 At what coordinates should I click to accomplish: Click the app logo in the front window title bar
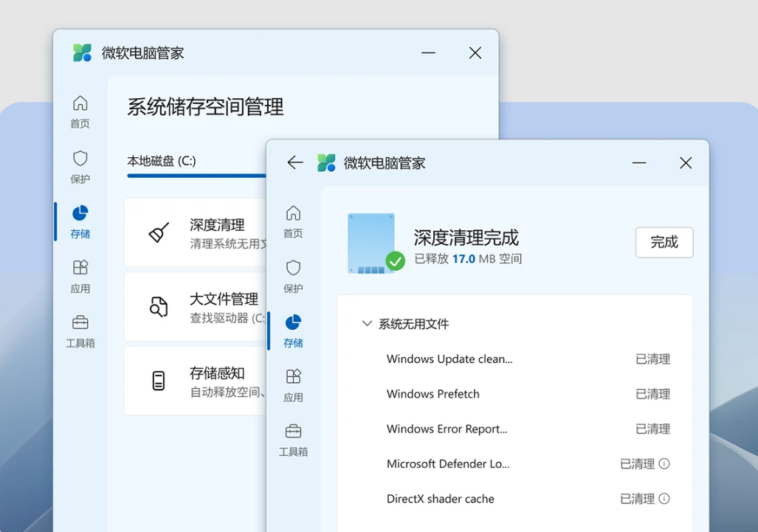(326, 163)
